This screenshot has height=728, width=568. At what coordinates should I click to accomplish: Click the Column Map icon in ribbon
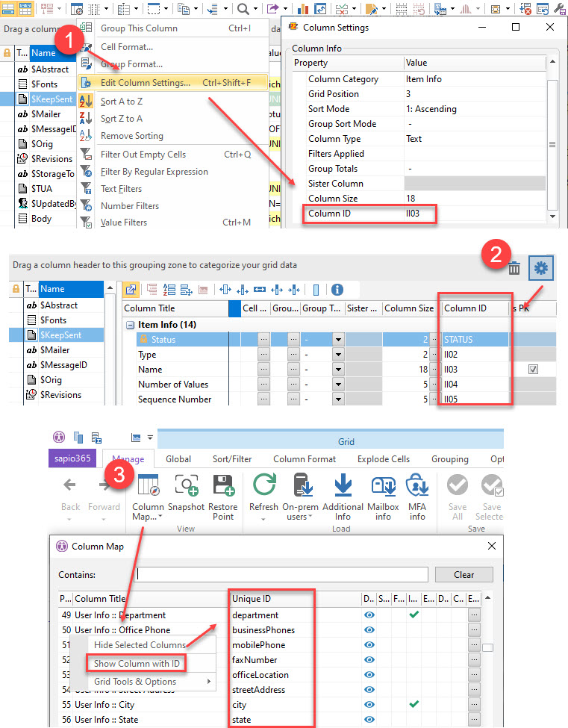pyautogui.click(x=148, y=488)
